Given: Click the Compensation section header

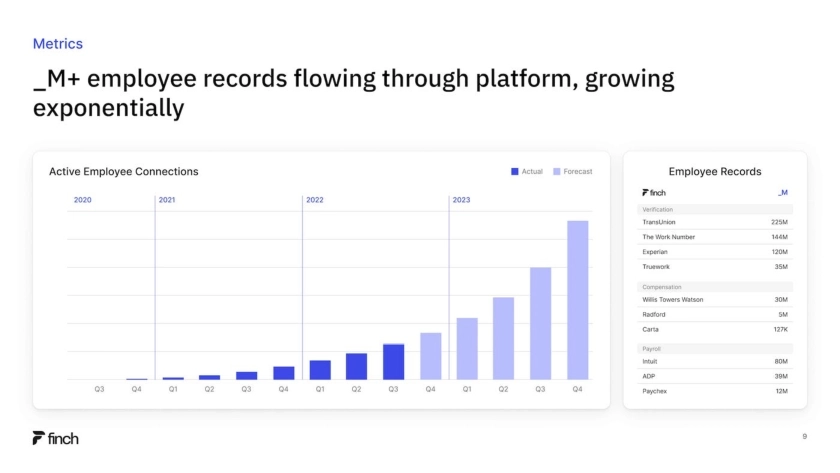Looking at the screenshot, I should [x=661, y=287].
